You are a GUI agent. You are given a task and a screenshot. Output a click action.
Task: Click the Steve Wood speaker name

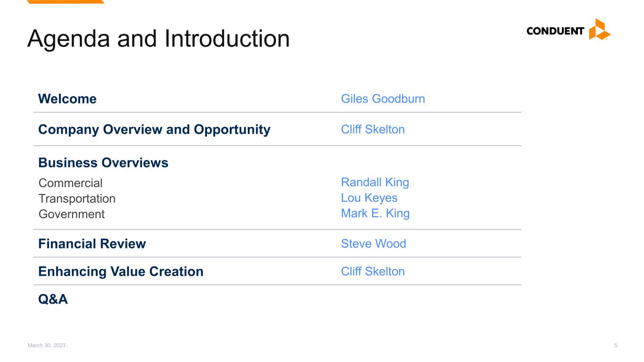point(373,244)
